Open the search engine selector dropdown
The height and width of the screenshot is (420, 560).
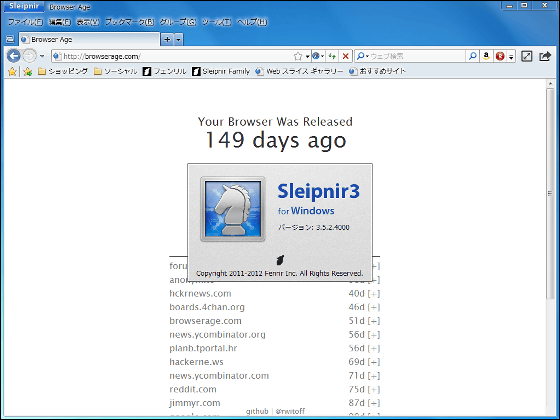362,56
